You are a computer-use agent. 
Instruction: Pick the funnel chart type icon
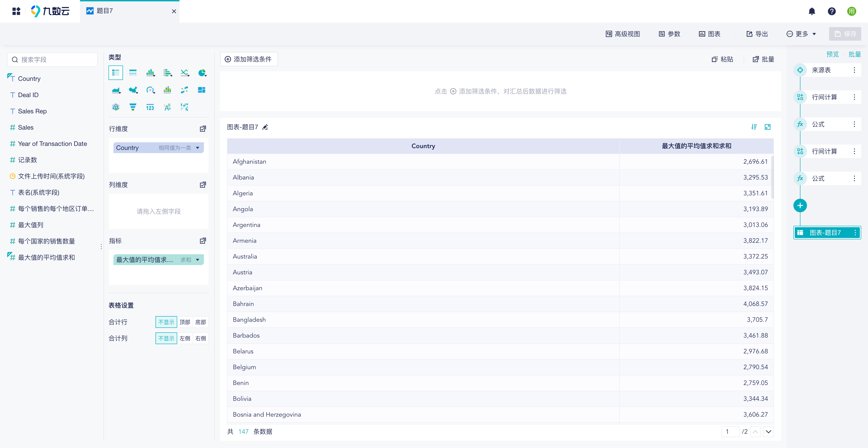133,107
